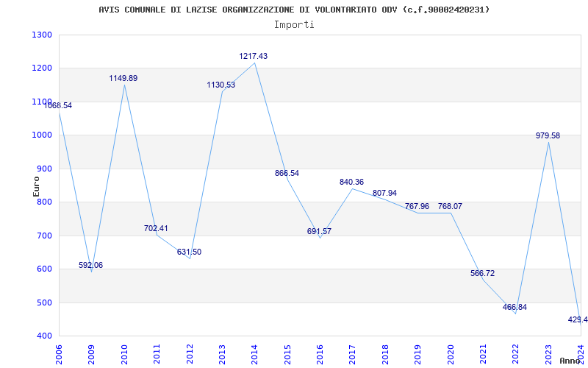Viewport: 588px width, 368px height.
Task: Click the 2011 x-axis year label
Action: [x=157, y=354]
